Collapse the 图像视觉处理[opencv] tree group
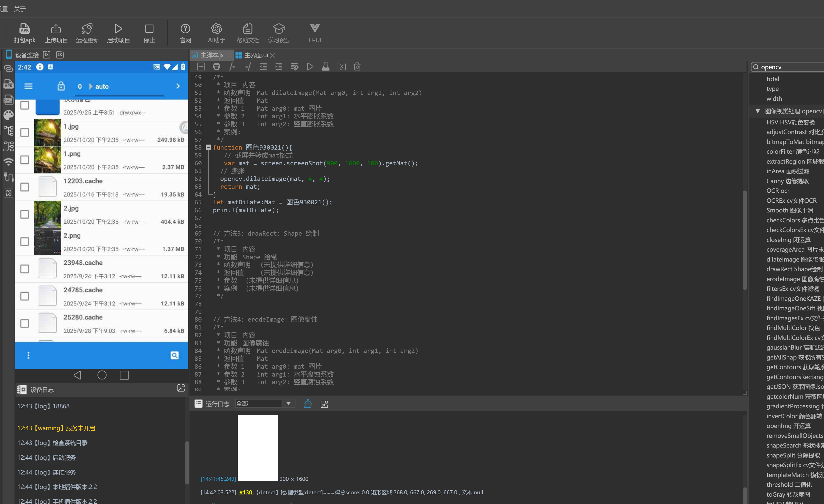 click(x=758, y=111)
